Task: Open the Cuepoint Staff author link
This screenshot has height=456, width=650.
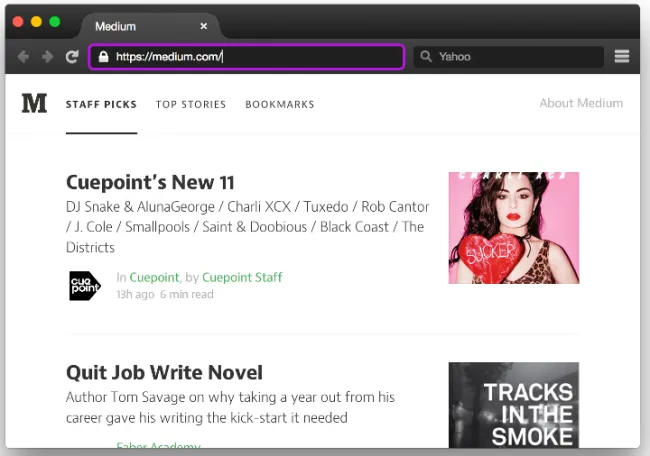Action: point(242,277)
